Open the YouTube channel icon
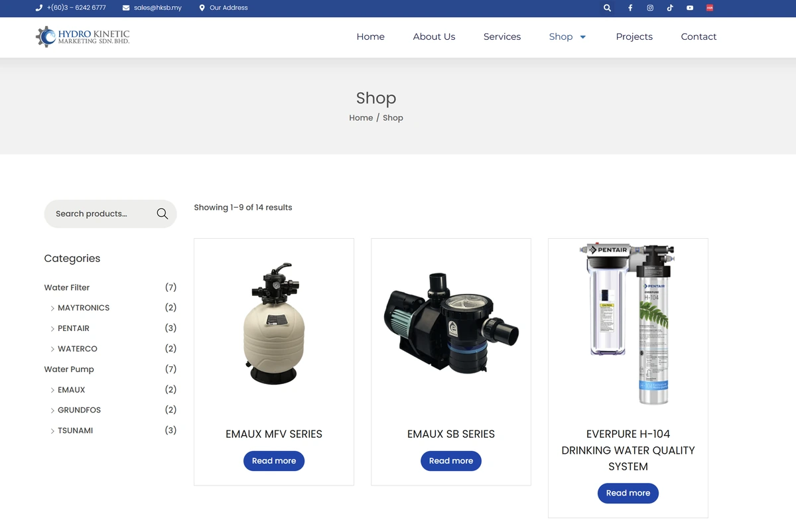This screenshot has height=532, width=796. click(x=690, y=8)
